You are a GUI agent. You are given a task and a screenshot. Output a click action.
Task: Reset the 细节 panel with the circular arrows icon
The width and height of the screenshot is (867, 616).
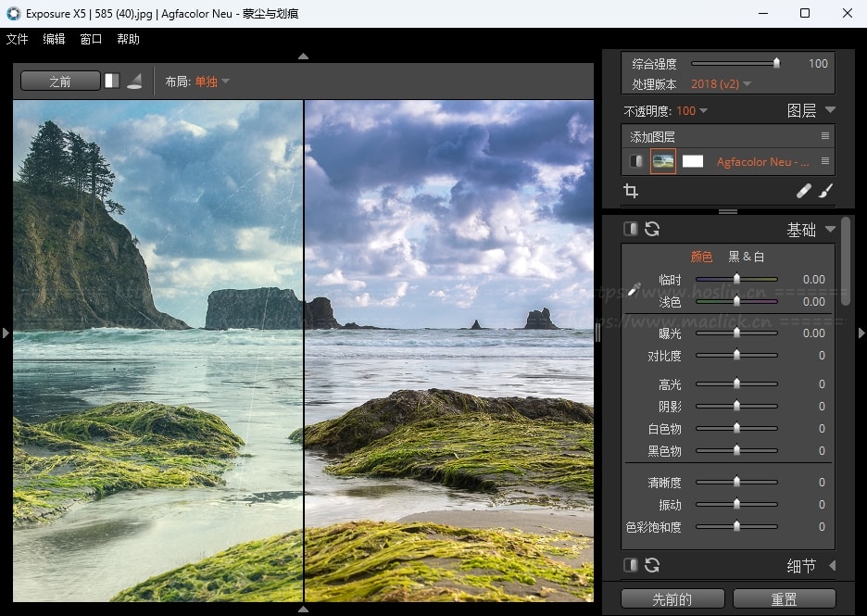pos(652,565)
